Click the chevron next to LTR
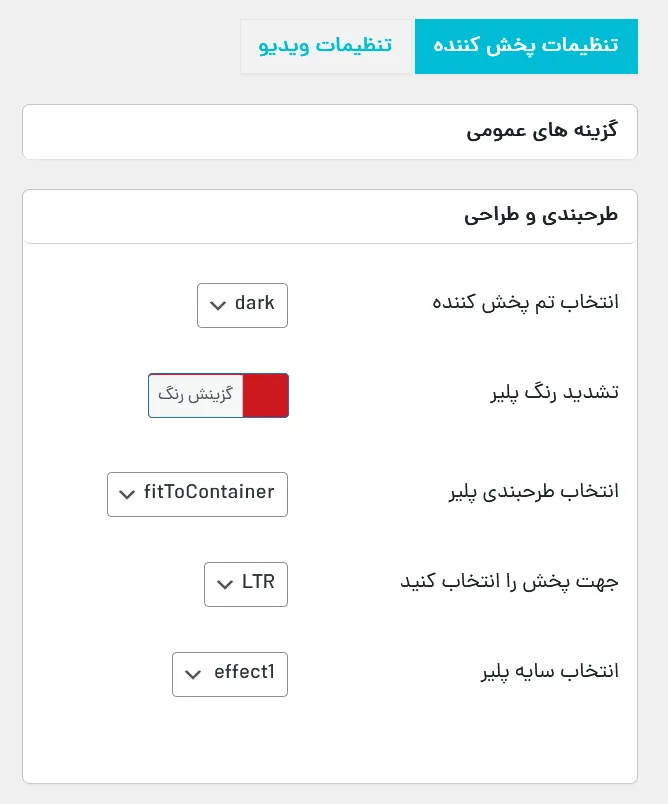668x804 pixels. 225,585
